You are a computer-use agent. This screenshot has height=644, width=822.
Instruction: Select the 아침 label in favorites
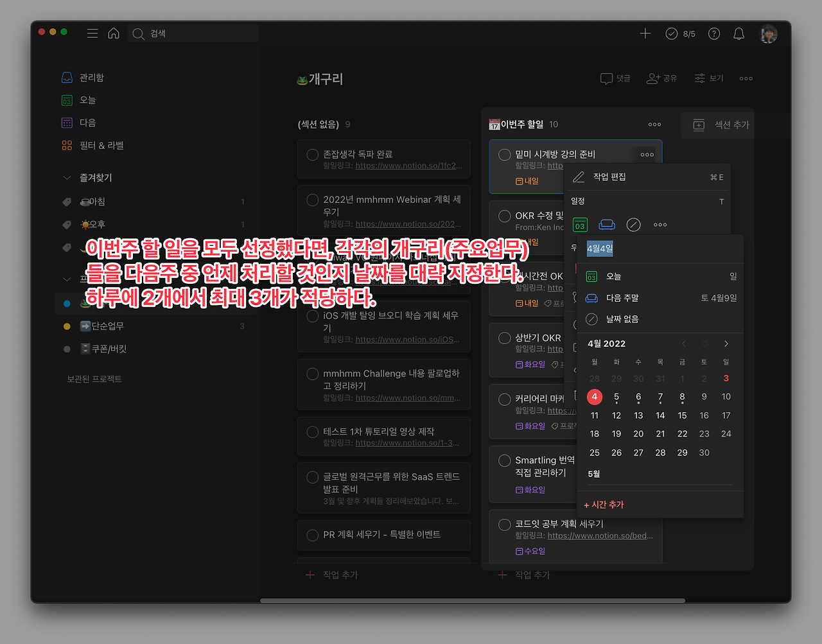[x=92, y=202]
